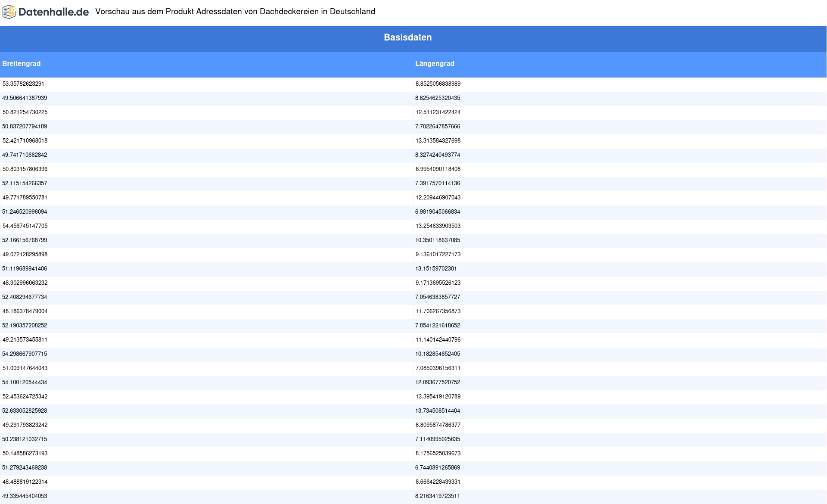
Task: Click the page title preview text
Action: (235, 12)
